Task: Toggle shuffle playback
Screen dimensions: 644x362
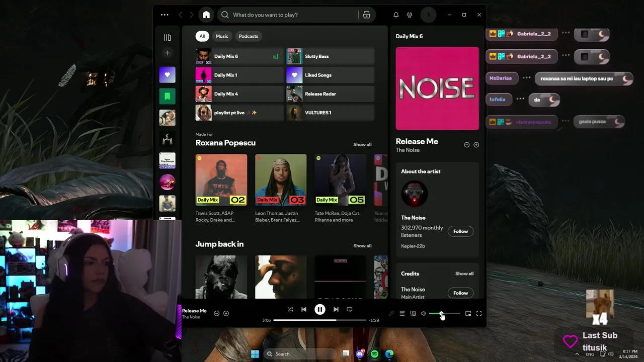Action: pos(290,310)
